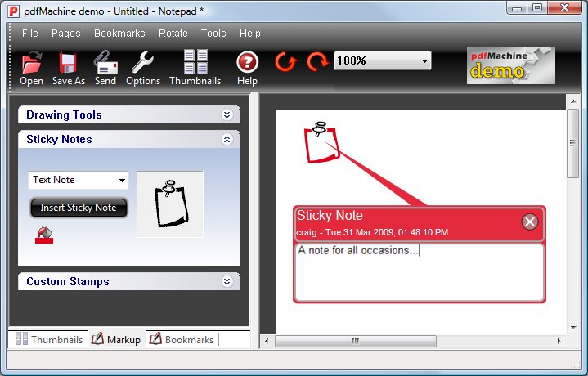This screenshot has width=588, height=376.
Task: Switch to the Bookmarks tab
Action: click(182, 339)
